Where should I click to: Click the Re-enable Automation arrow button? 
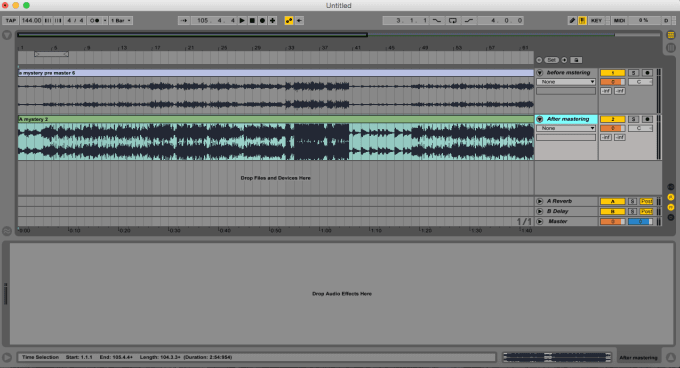[299, 20]
